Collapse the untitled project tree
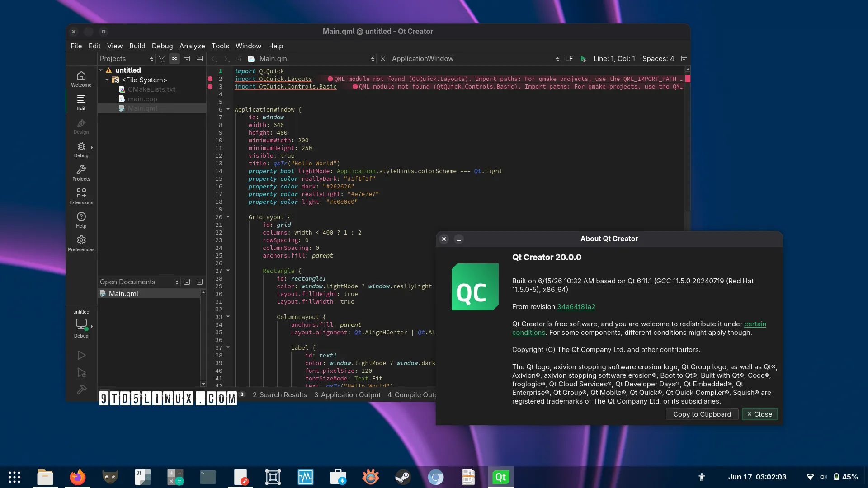This screenshot has height=488, width=868. coord(101,70)
